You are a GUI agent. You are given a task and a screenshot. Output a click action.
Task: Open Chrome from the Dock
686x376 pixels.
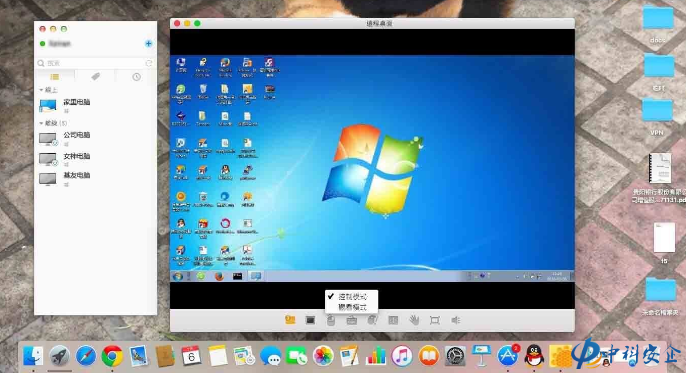tap(112, 356)
